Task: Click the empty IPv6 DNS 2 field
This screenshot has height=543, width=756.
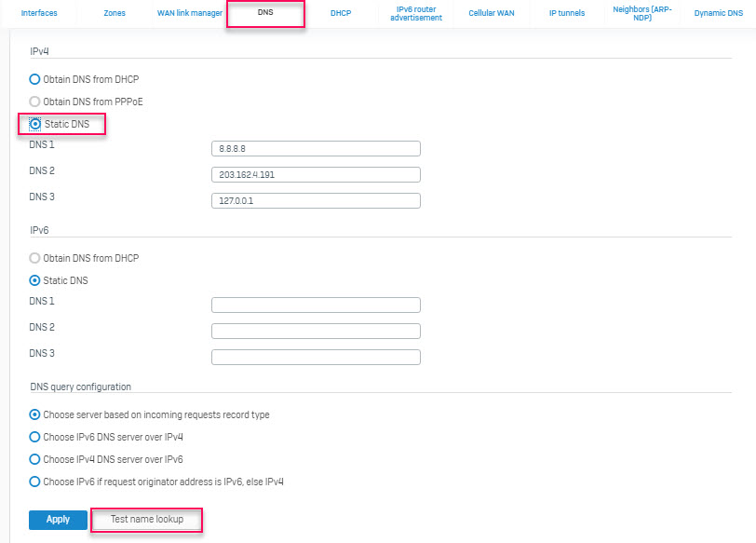Action: [316, 331]
